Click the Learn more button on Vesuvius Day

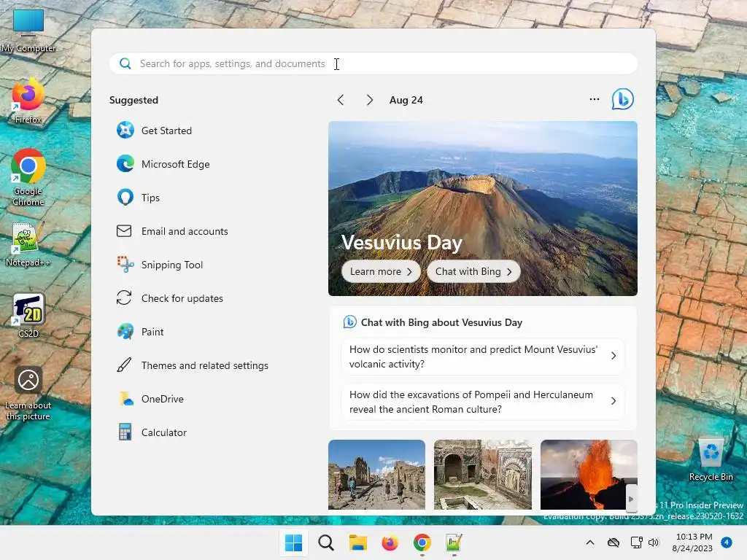pos(381,271)
